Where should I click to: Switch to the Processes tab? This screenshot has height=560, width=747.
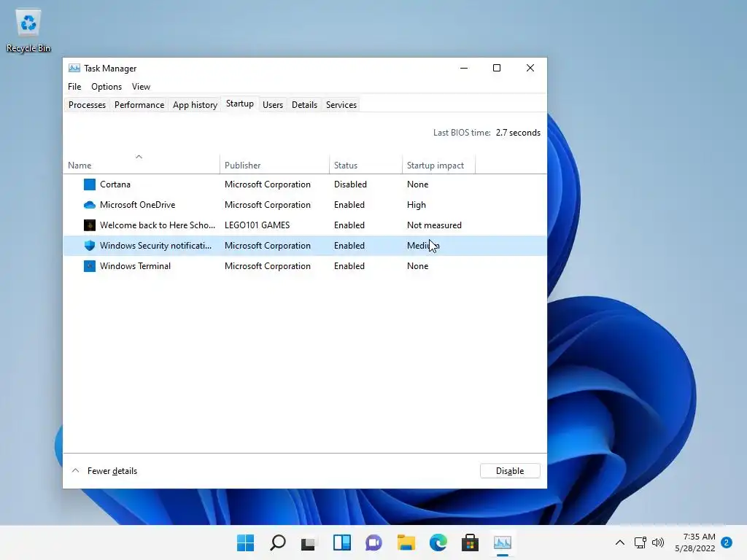(88, 105)
